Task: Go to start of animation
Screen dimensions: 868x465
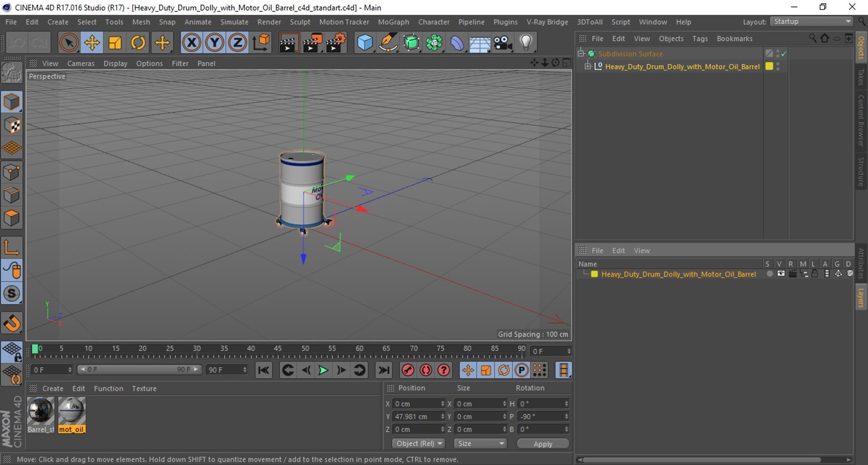Action: pyautogui.click(x=264, y=370)
